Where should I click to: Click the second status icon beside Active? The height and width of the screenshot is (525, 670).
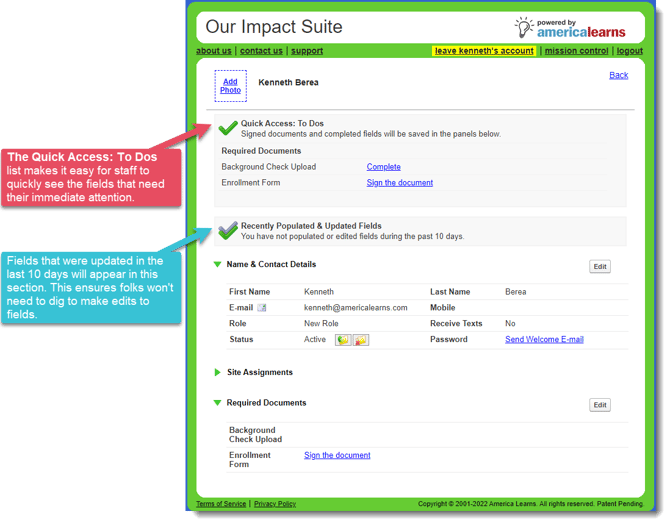[x=361, y=340]
